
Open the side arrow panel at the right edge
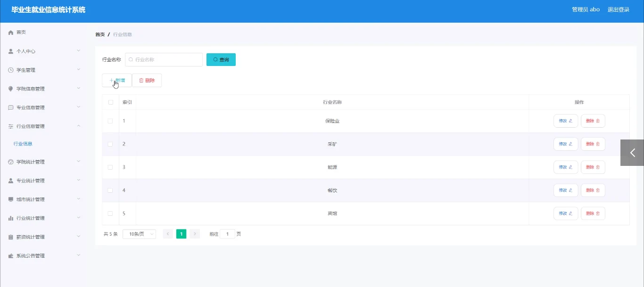632,153
